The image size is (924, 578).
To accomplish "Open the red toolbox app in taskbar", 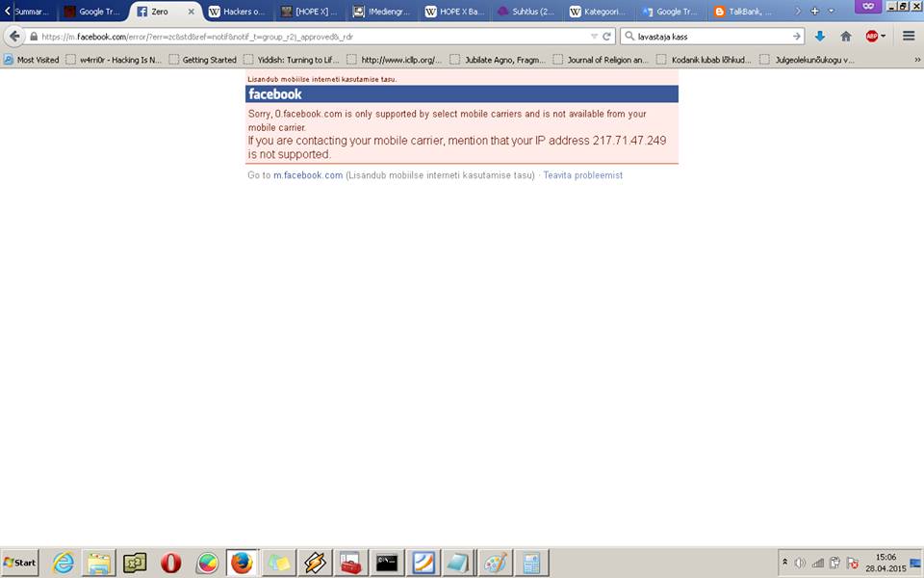I will [350, 563].
